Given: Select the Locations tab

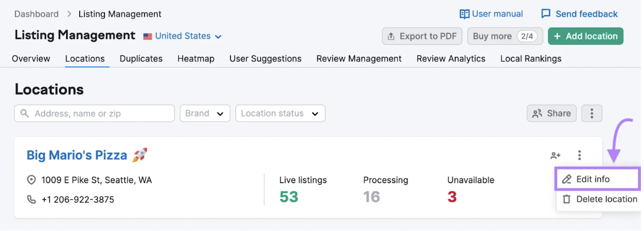Looking at the screenshot, I should (x=85, y=59).
